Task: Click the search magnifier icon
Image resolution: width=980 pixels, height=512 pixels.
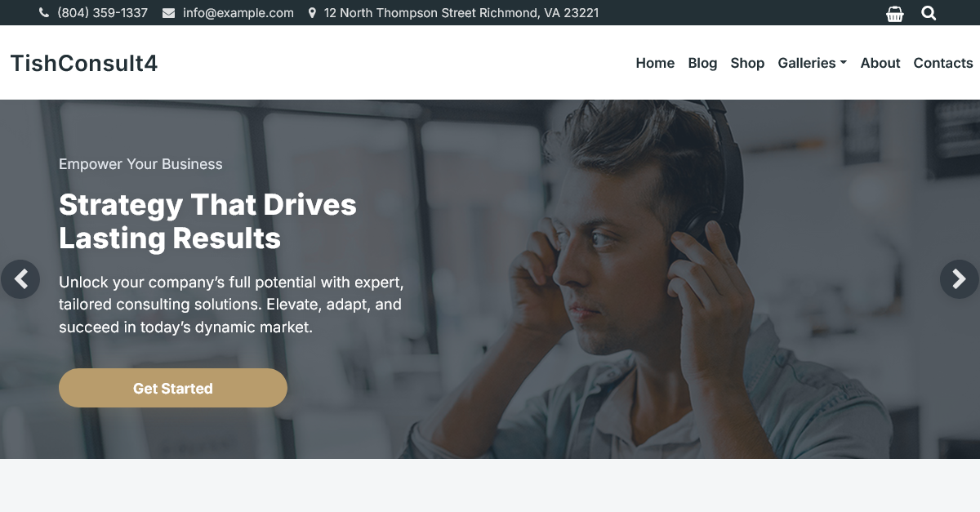Action: (x=929, y=13)
